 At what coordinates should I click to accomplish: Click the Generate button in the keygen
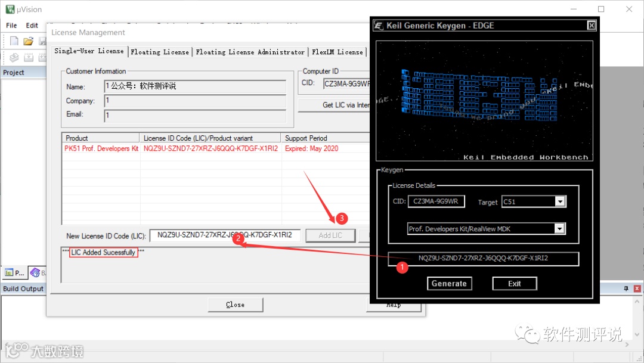[450, 283]
